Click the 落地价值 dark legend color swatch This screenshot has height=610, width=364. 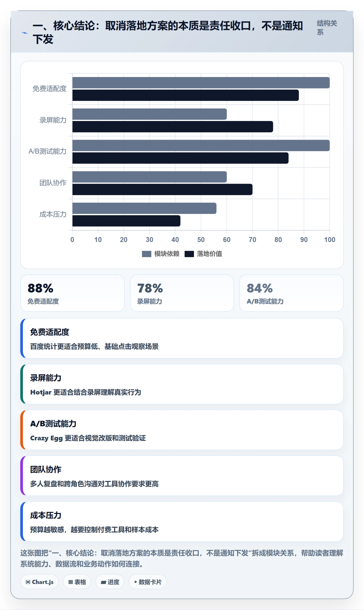(189, 254)
